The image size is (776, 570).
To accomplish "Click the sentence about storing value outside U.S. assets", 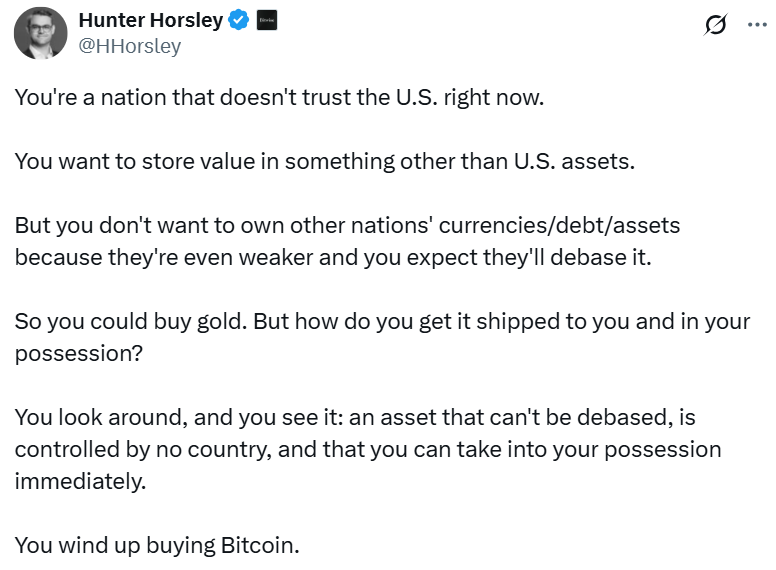I will pyautogui.click(x=324, y=161).
